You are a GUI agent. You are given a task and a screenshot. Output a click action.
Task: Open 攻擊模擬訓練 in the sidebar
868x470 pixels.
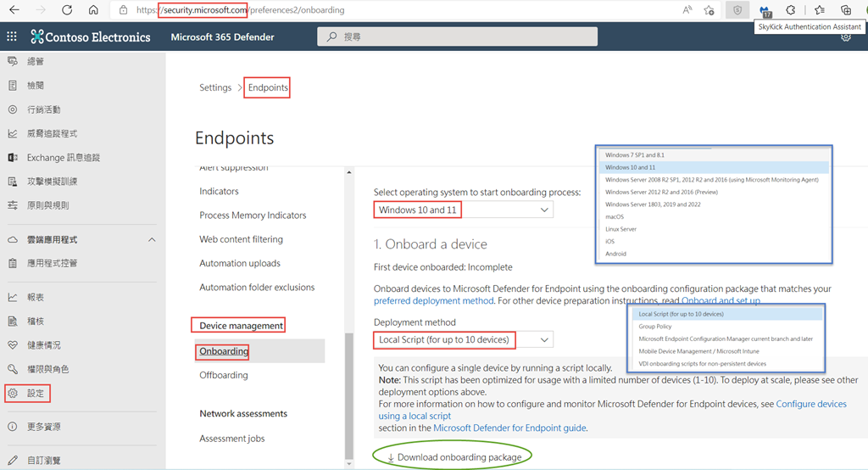click(52, 182)
